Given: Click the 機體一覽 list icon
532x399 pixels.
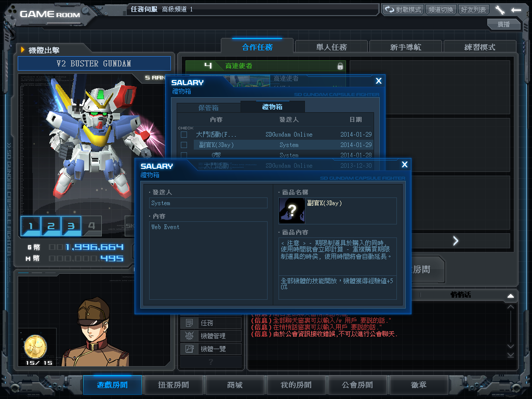Looking at the screenshot, I should tap(189, 349).
